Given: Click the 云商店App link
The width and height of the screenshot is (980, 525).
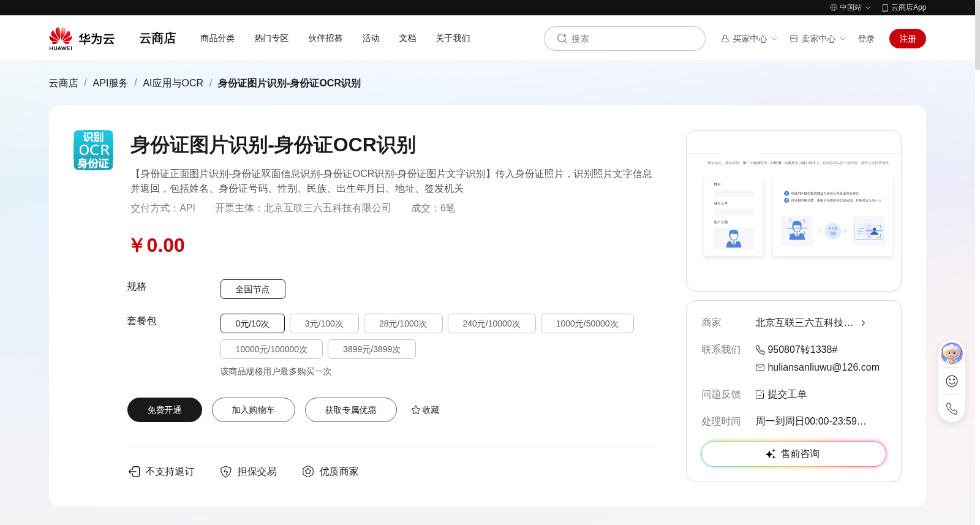Looking at the screenshot, I should pos(908,7).
